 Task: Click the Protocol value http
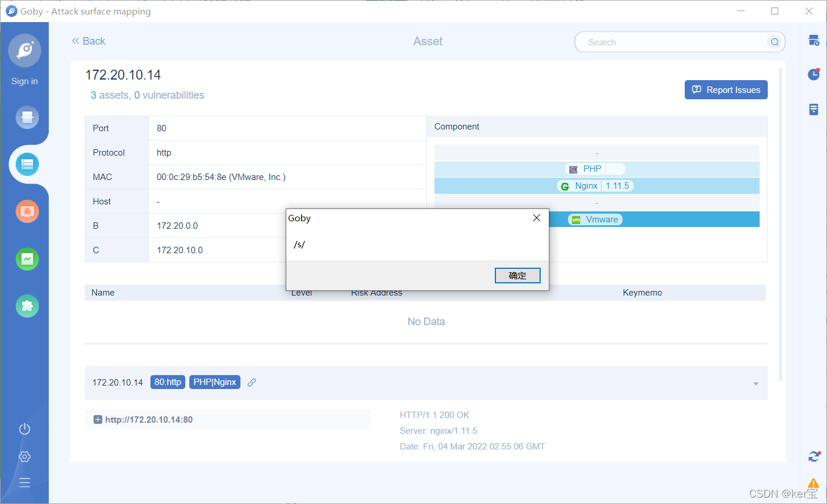[164, 153]
